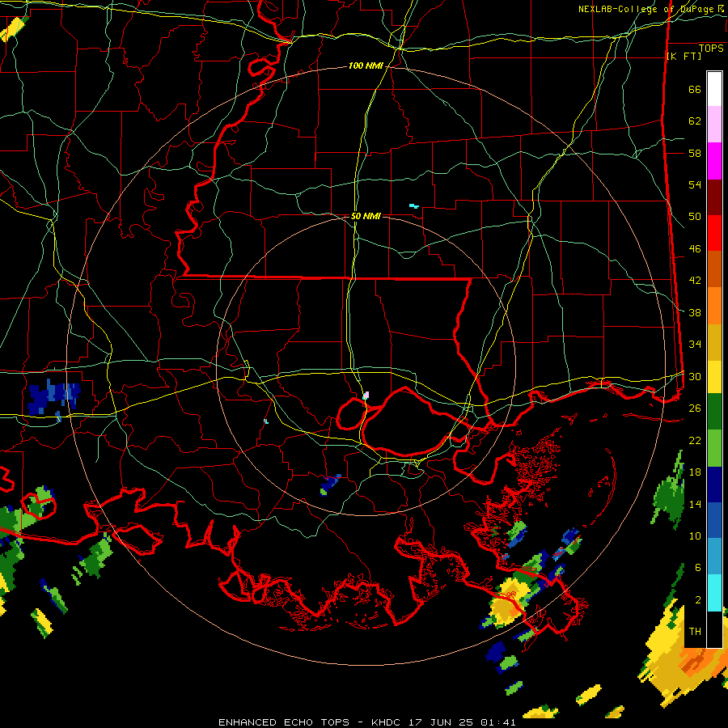Click the '54' legend value
728x728 pixels.
(695, 184)
